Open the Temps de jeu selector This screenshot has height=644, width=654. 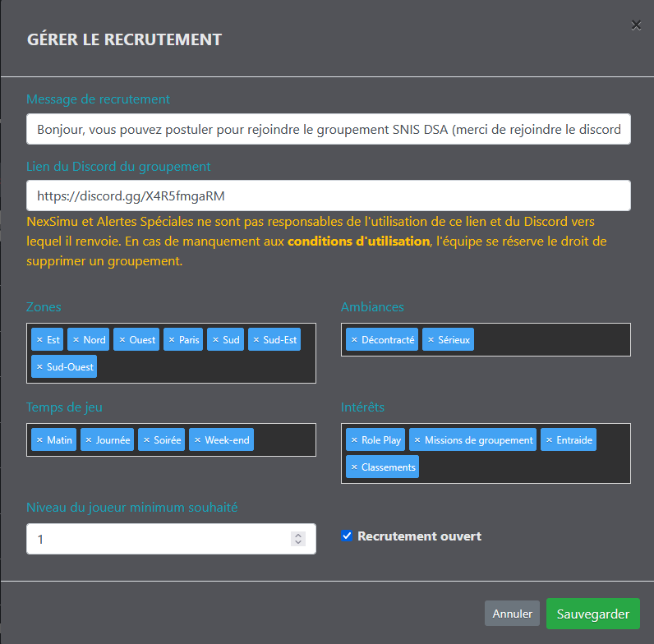283,440
